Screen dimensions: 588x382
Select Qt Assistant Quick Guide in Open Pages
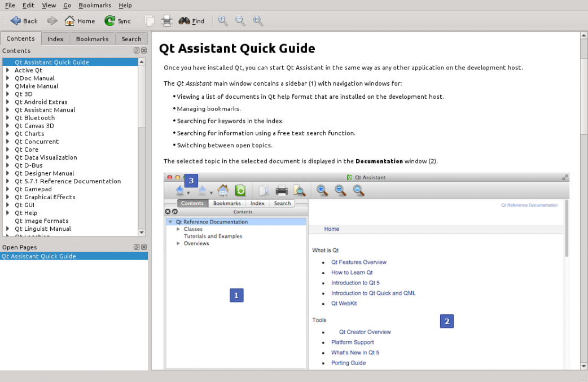pos(39,256)
